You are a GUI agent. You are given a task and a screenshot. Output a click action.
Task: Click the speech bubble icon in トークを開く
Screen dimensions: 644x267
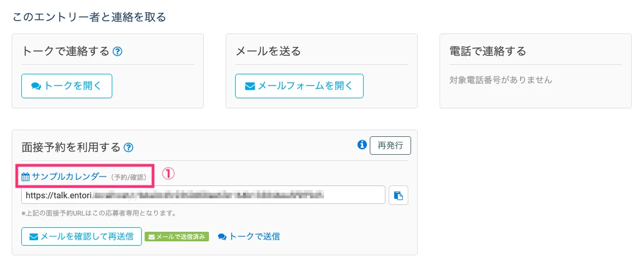pyautogui.click(x=36, y=87)
